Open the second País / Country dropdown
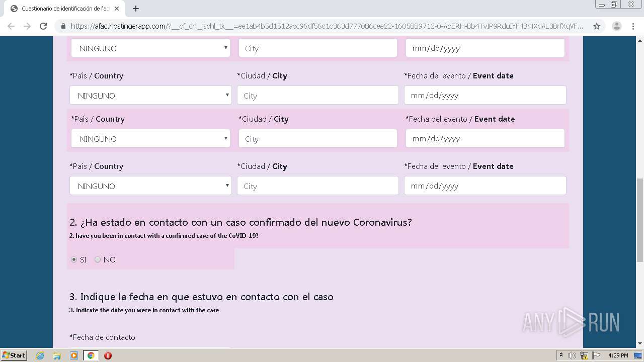The image size is (644, 362). point(150,95)
